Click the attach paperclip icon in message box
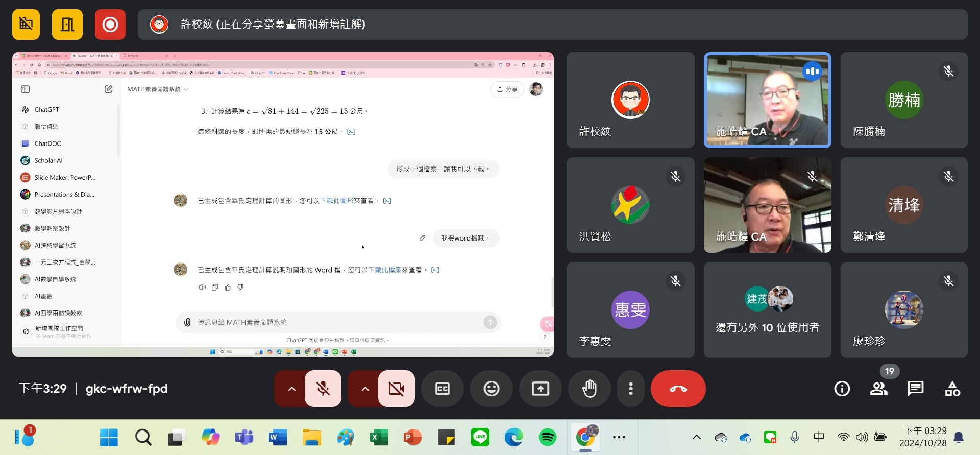The width and height of the screenshot is (980, 455). point(187,322)
